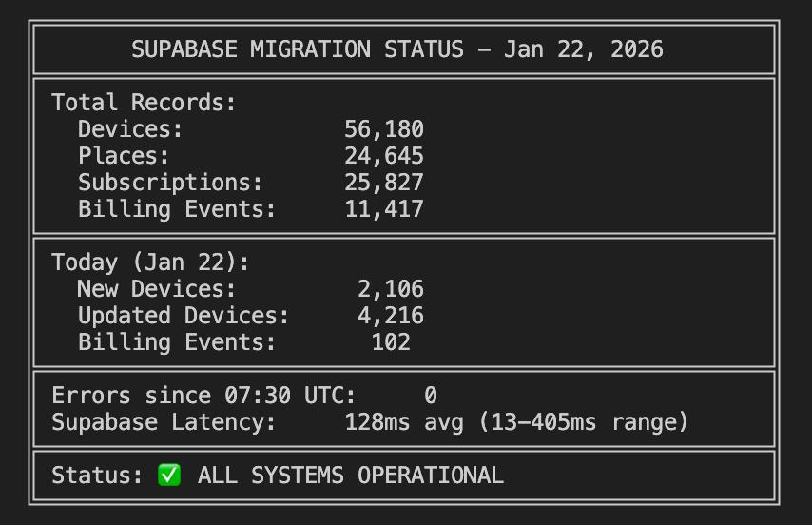Click the 'Today (Jan 22):' heading
This screenshot has width=812, height=525.
click(150, 262)
